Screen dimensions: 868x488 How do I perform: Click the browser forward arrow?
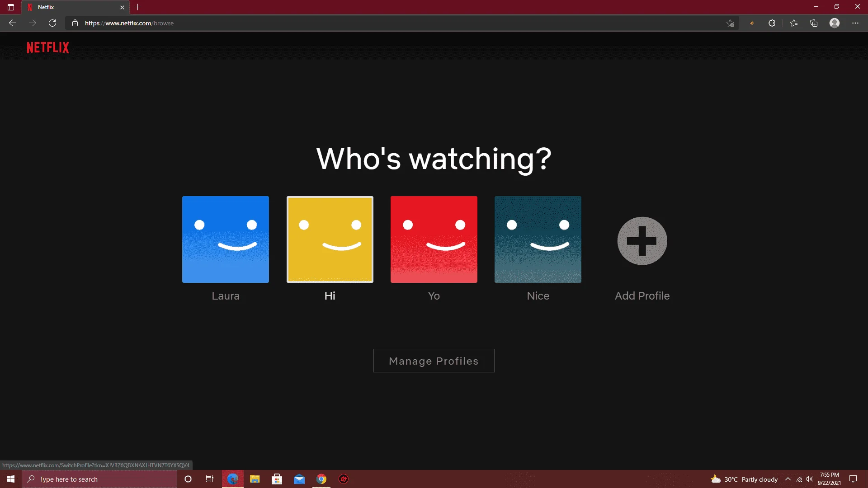coord(33,23)
